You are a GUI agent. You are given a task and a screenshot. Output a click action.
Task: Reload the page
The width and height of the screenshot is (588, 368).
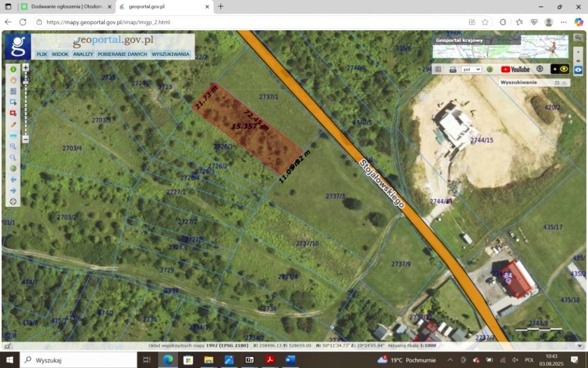click(23, 22)
